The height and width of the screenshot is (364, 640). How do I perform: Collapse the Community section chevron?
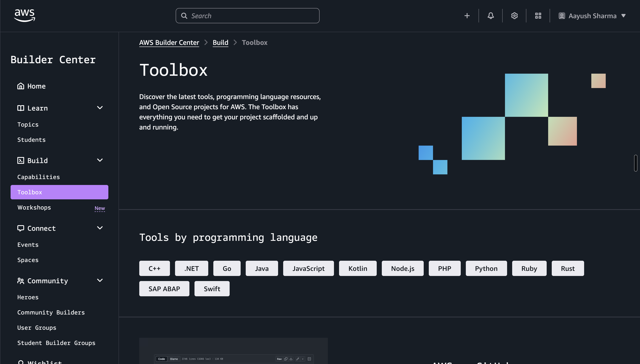pos(100,280)
